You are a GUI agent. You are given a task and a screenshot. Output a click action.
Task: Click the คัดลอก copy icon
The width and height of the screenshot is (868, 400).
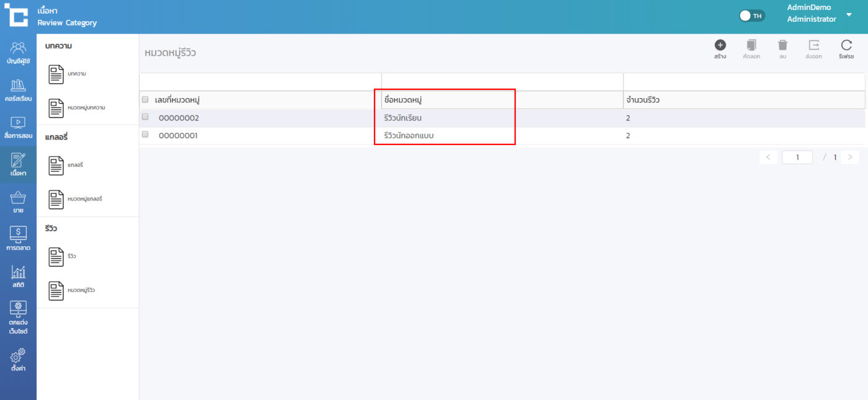coord(751,45)
